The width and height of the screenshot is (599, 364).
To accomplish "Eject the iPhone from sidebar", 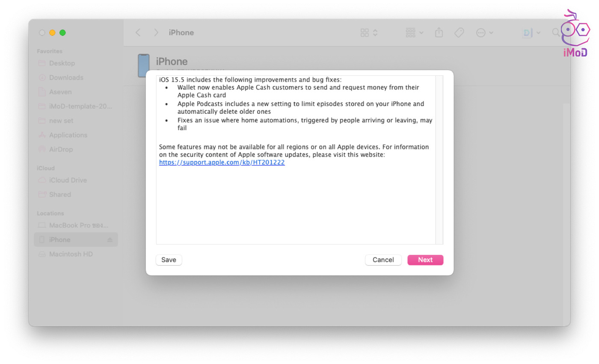I will click(110, 240).
